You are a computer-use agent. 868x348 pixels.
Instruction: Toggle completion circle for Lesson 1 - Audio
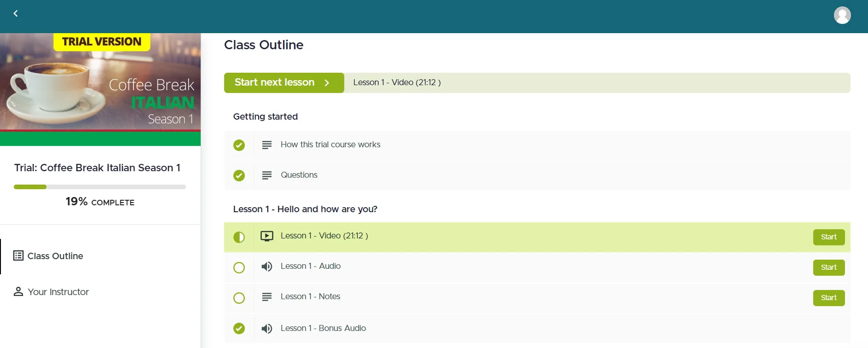coord(239,267)
